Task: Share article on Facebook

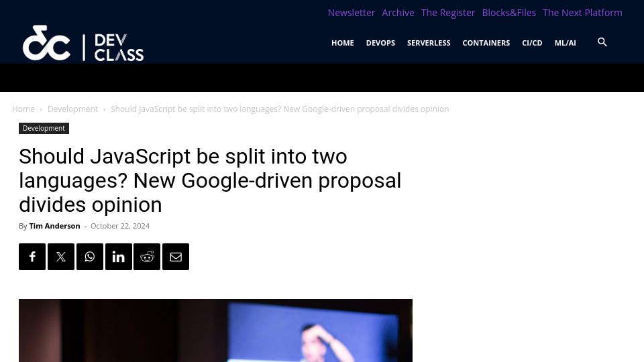Action: point(32,257)
